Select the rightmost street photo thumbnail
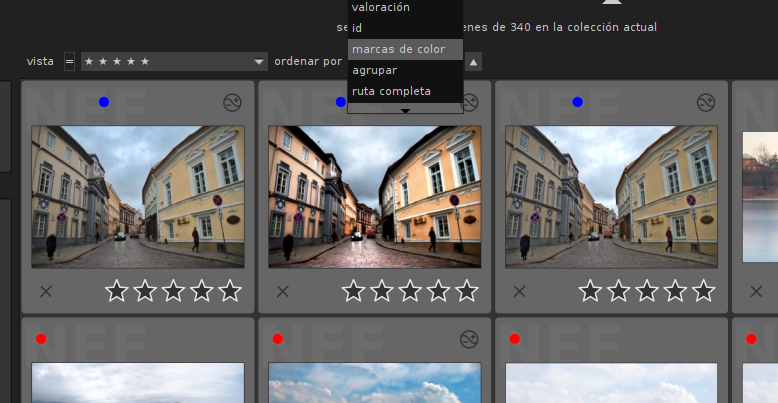The width and height of the screenshot is (778, 403). (611, 197)
